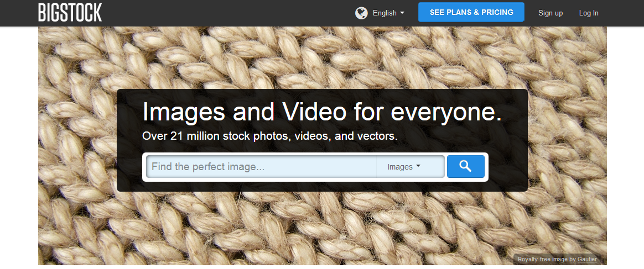Click See Plans & Pricing button

[x=471, y=12]
